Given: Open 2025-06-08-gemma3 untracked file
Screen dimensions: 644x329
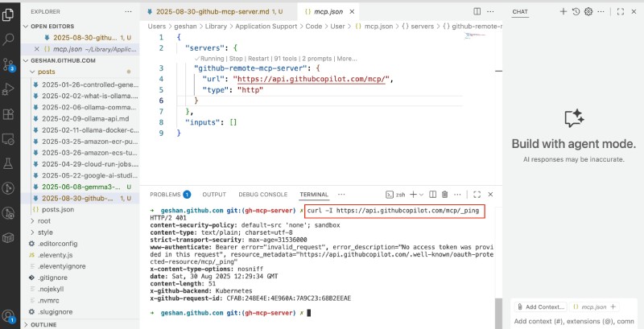Looking at the screenshot, I should (81, 187).
